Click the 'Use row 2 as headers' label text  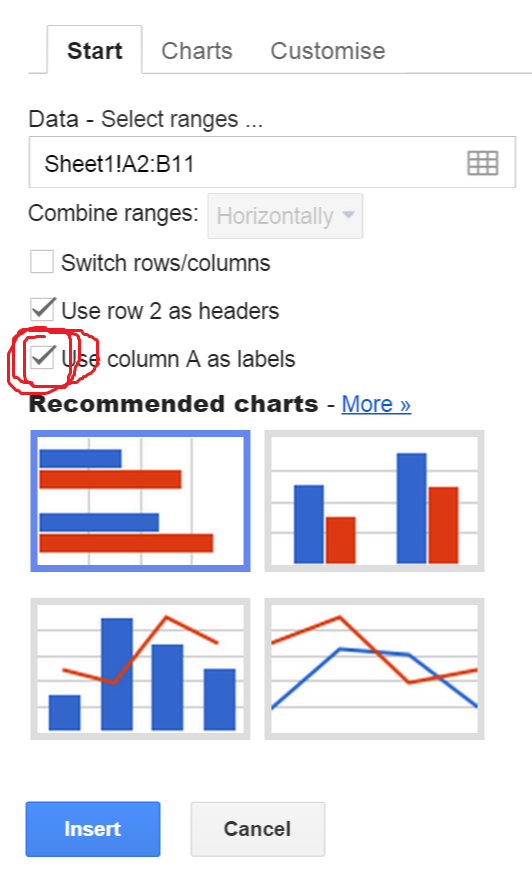[x=170, y=311]
